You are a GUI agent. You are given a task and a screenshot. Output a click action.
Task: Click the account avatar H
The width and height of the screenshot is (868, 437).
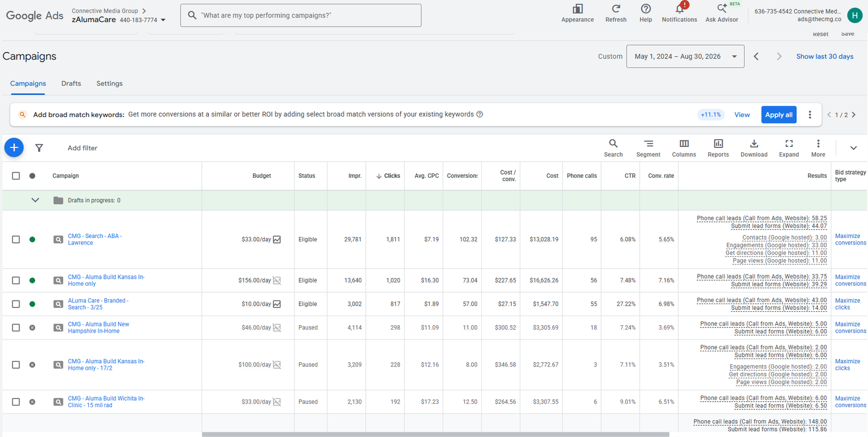(x=855, y=15)
